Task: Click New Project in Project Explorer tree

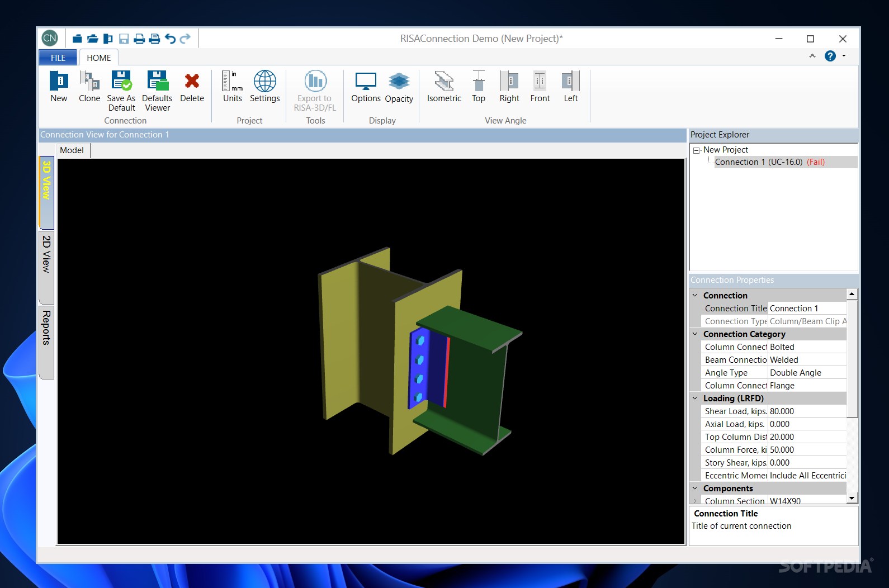Action: (x=726, y=150)
